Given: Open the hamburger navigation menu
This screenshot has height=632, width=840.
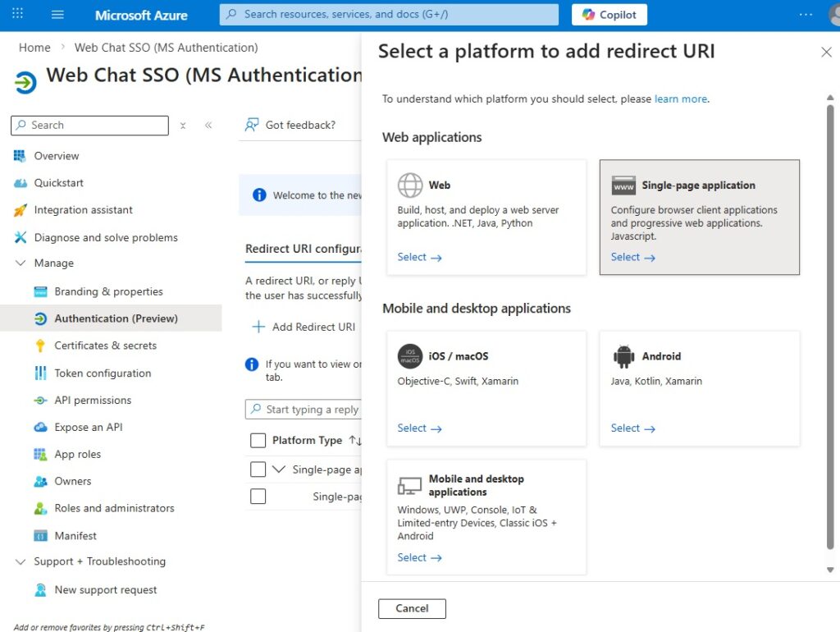Looking at the screenshot, I should pos(57,15).
